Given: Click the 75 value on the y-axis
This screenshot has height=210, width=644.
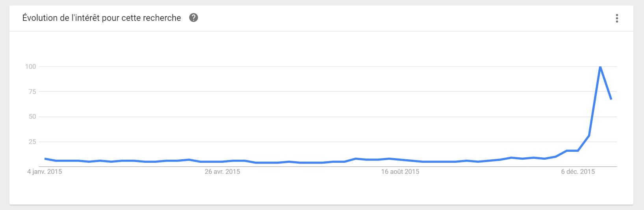Looking at the screenshot, I should tap(32, 92).
